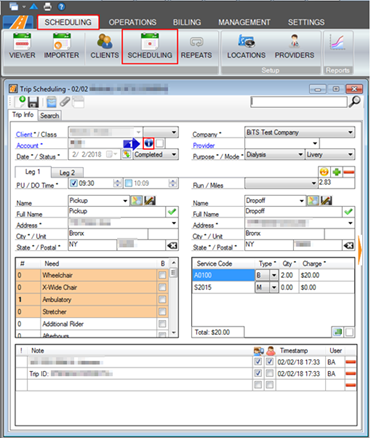
Task: Open the Pickup name dropdown
Action: click(125, 201)
